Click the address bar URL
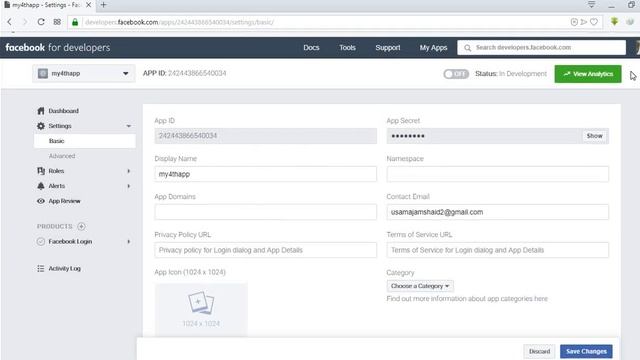 [180, 22]
